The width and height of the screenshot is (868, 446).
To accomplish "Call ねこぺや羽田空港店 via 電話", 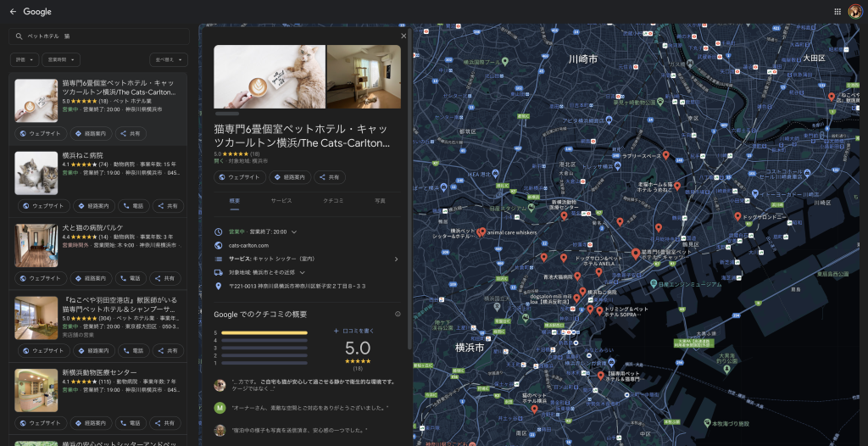I will pyautogui.click(x=133, y=351).
